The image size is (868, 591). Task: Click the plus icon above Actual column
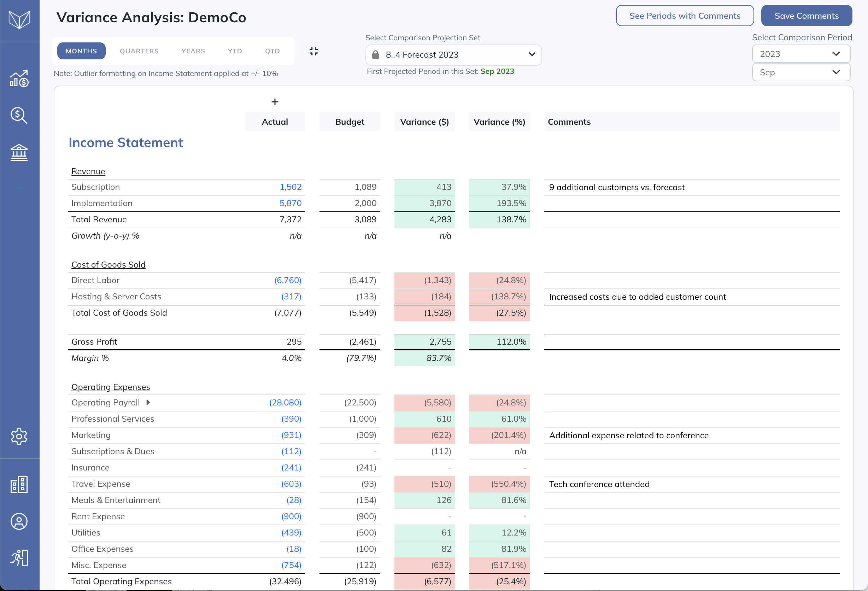[x=275, y=101]
